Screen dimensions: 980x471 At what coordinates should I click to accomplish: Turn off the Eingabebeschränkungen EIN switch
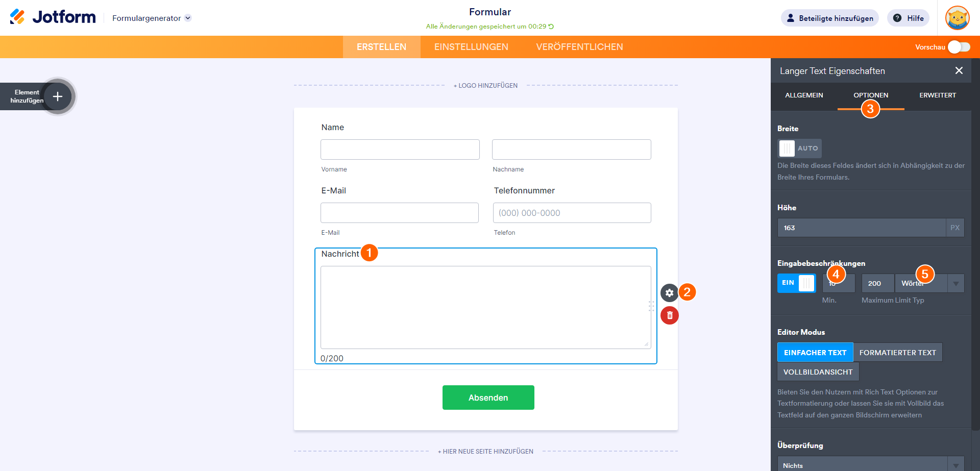tap(796, 283)
